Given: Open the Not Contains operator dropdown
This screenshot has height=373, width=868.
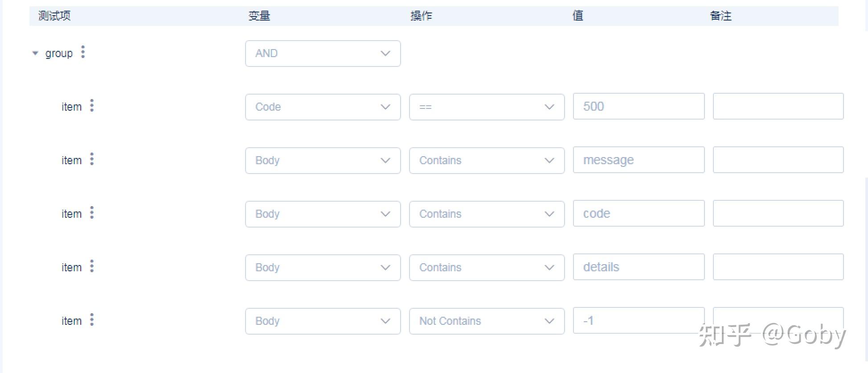Looking at the screenshot, I should [x=487, y=321].
